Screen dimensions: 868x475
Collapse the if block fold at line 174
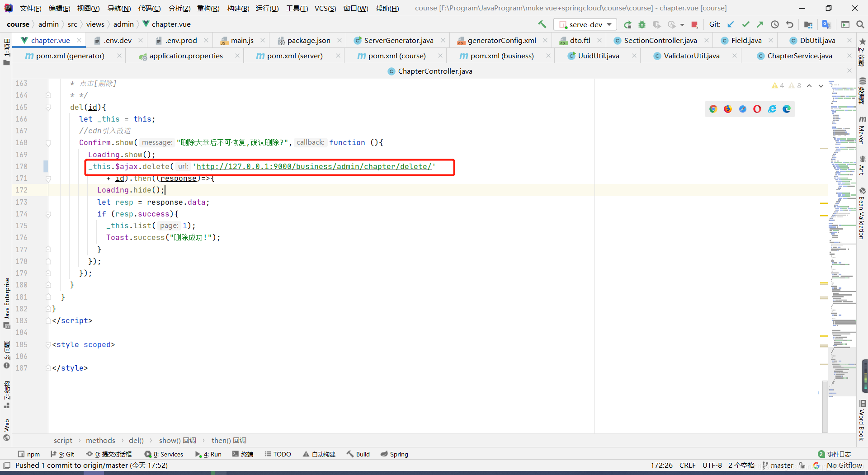pos(48,214)
